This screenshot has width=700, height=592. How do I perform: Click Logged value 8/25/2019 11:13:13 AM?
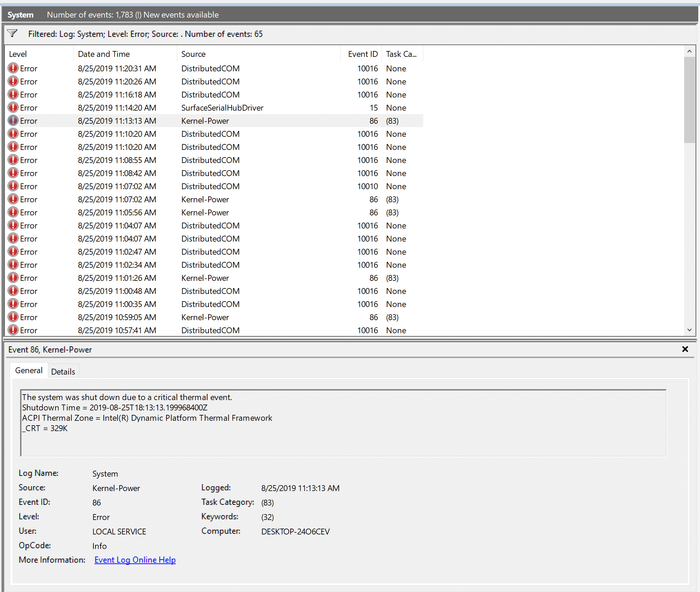(300, 488)
